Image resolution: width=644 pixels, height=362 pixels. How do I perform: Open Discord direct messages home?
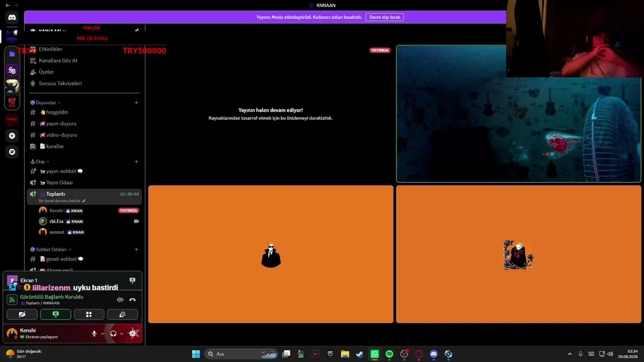(12, 18)
